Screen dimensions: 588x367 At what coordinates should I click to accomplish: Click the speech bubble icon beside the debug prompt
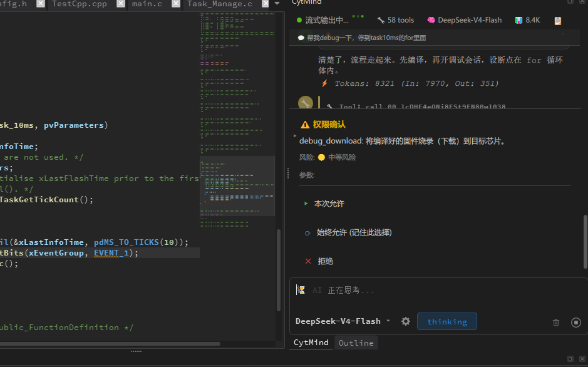[301, 38]
